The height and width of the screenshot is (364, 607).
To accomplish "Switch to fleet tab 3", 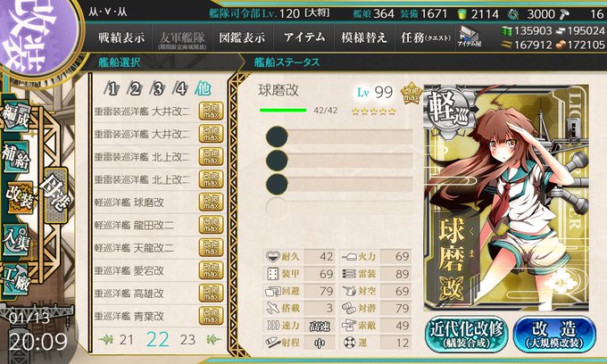I will coord(158,89).
